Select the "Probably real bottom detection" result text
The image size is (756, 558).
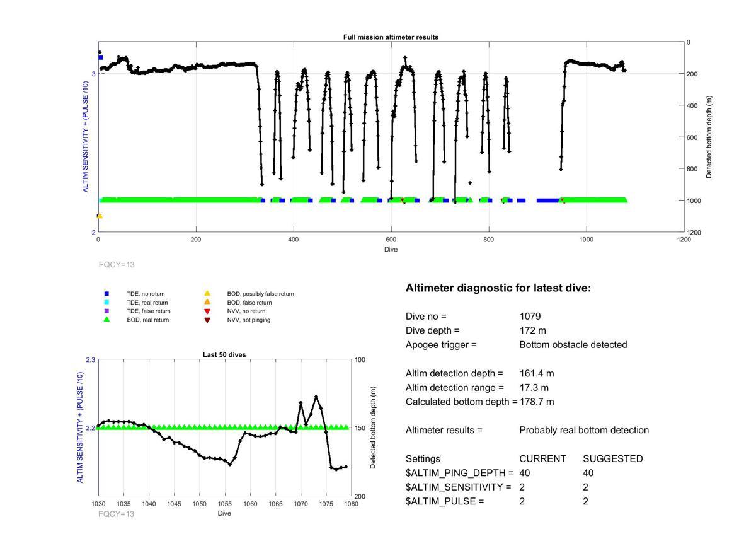click(584, 430)
